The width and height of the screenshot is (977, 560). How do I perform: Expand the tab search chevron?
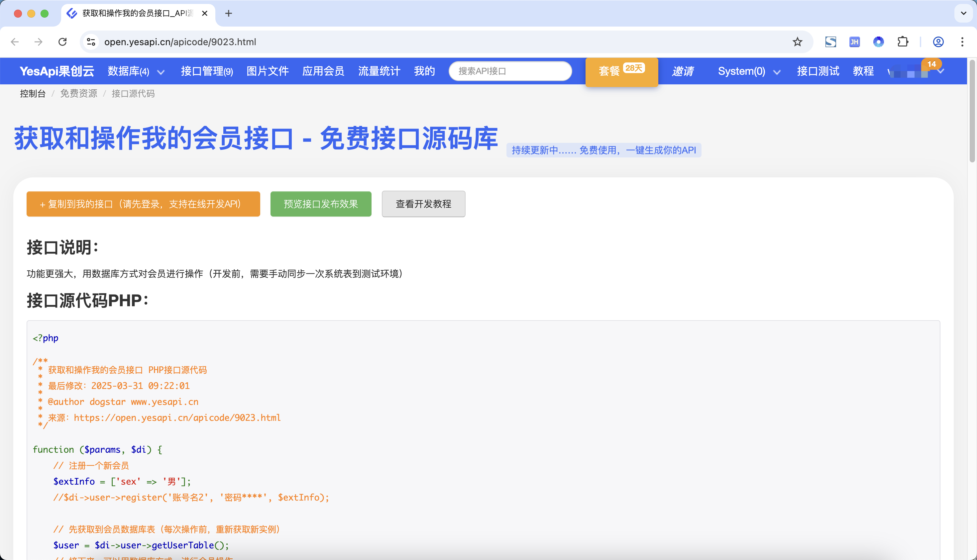point(963,14)
